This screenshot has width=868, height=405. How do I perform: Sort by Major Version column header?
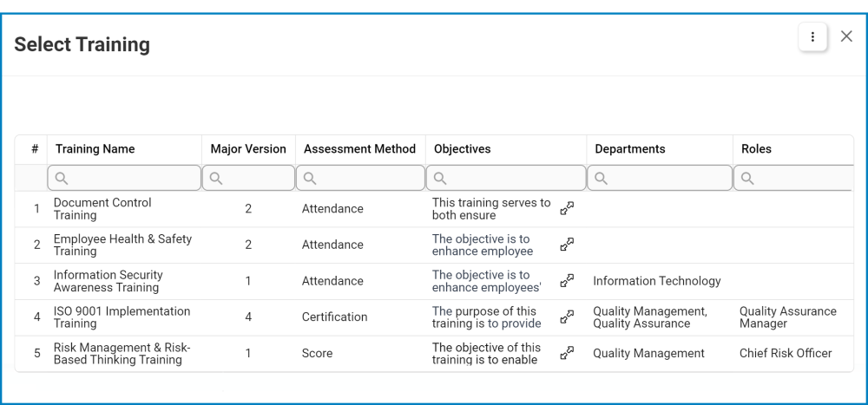[x=248, y=149]
